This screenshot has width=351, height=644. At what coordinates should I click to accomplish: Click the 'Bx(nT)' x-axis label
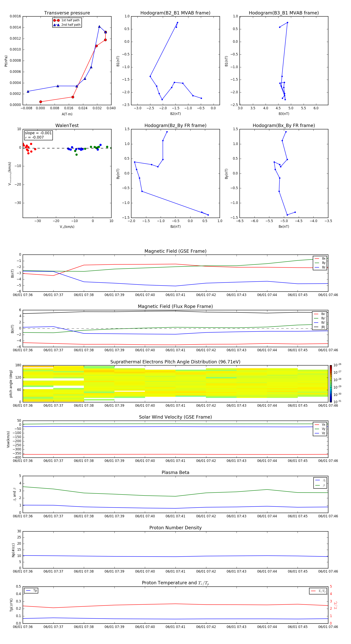(284, 227)
